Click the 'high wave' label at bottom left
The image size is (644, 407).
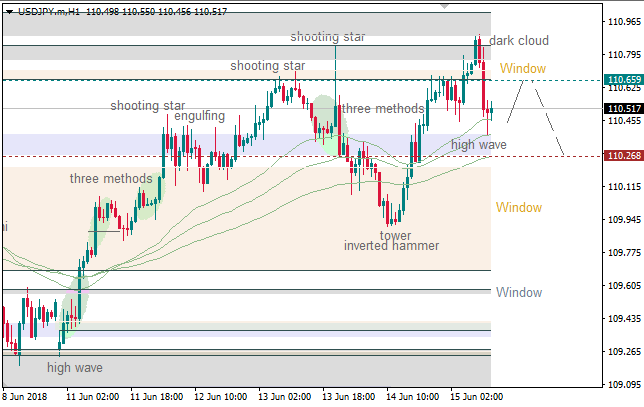[74, 368]
